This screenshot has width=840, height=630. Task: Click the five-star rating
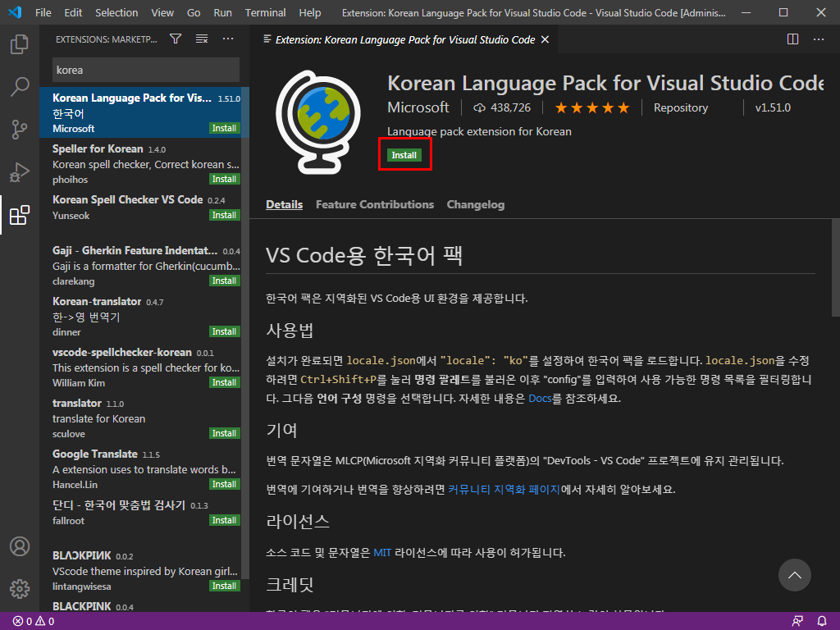(592, 108)
